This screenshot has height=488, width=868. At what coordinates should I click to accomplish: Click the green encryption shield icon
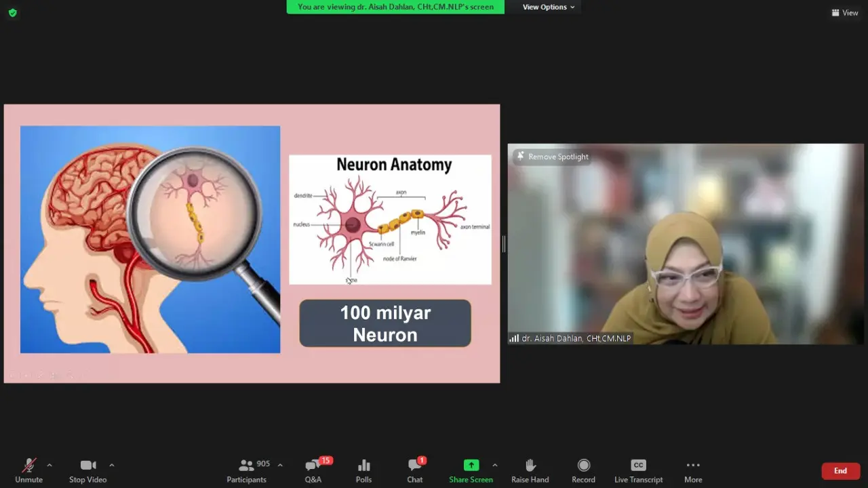tap(12, 12)
